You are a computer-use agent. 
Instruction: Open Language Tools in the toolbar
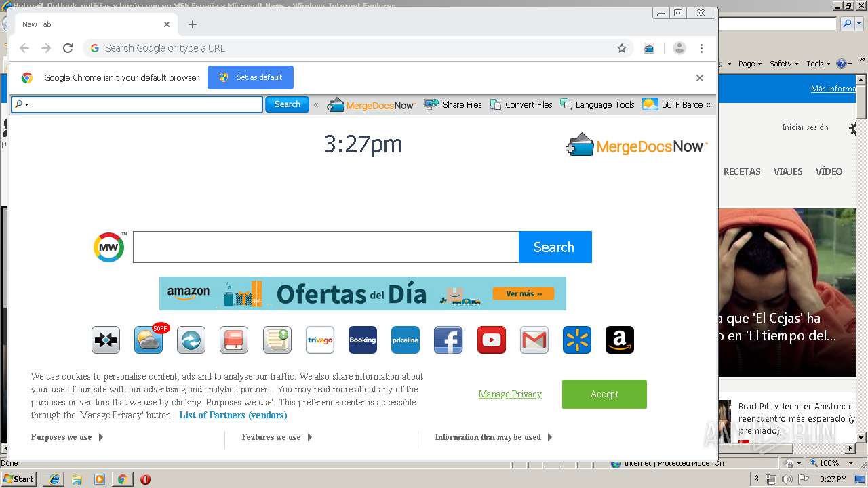tap(597, 104)
